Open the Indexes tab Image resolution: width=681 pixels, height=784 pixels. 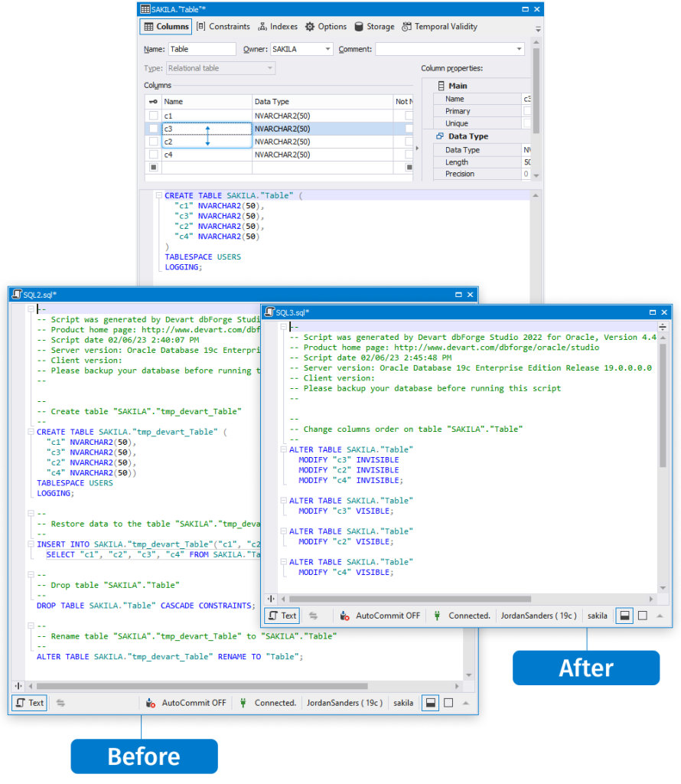pos(278,27)
